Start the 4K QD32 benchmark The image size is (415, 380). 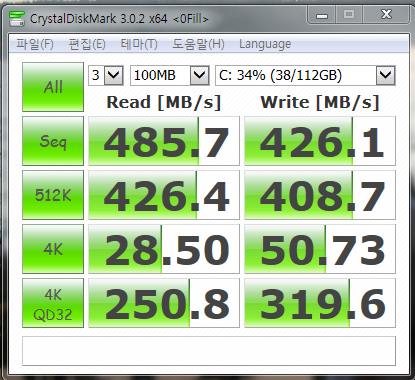pos(53,303)
